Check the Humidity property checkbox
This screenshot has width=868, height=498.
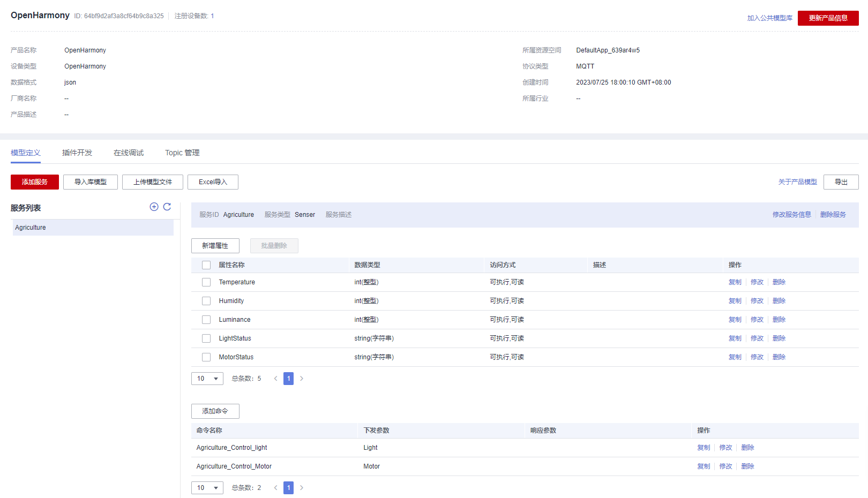[206, 301]
